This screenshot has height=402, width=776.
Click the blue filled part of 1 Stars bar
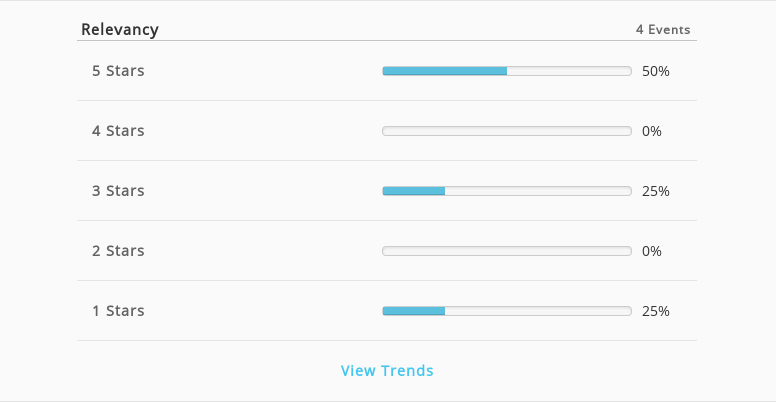[414, 311]
